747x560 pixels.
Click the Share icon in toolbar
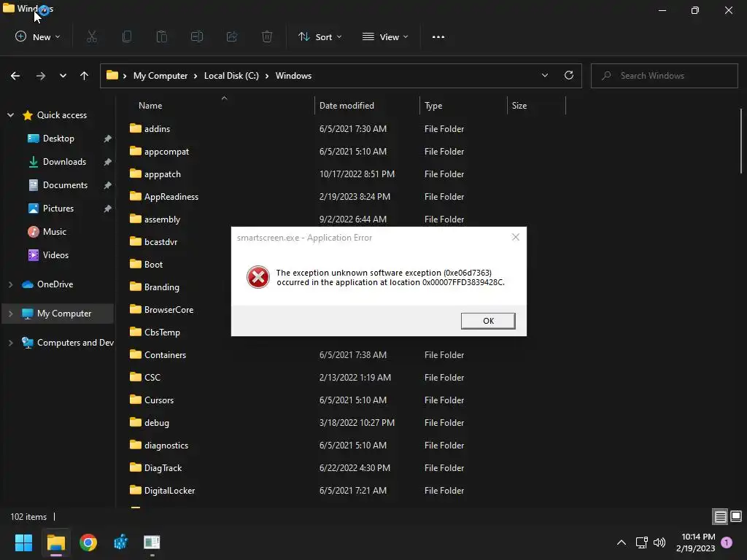pos(232,36)
